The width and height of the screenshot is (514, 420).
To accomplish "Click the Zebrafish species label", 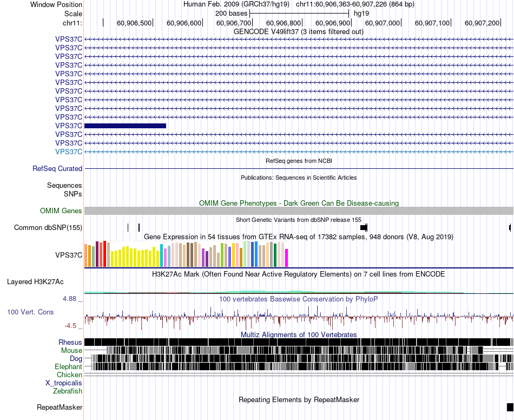I will click(x=68, y=391).
